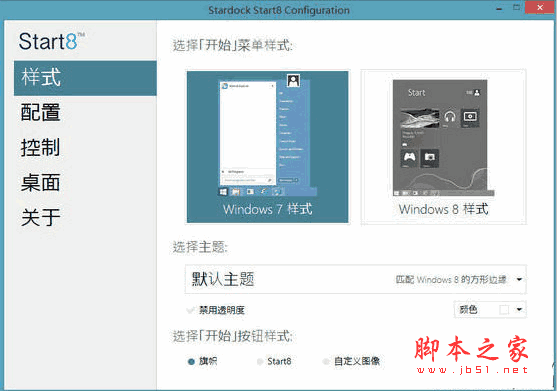Open the 颜色 color dropdown arrow
The image size is (557, 391).
coord(519,310)
